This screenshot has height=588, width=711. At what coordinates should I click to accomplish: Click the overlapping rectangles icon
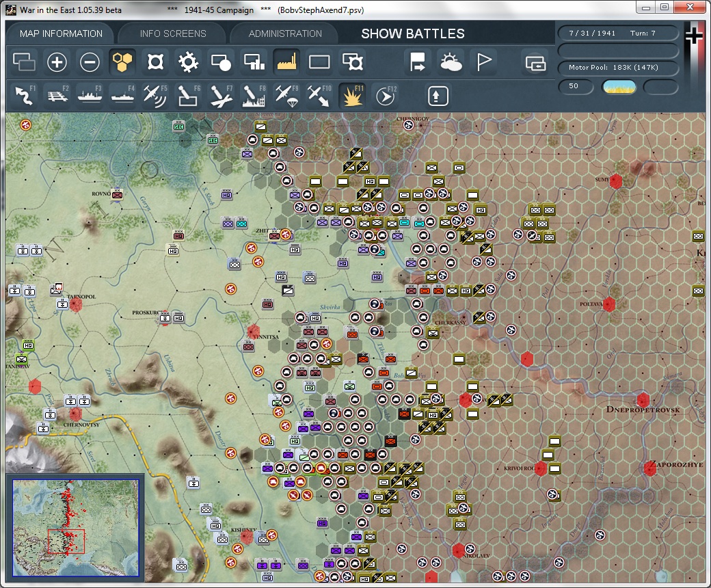pyautogui.click(x=24, y=62)
